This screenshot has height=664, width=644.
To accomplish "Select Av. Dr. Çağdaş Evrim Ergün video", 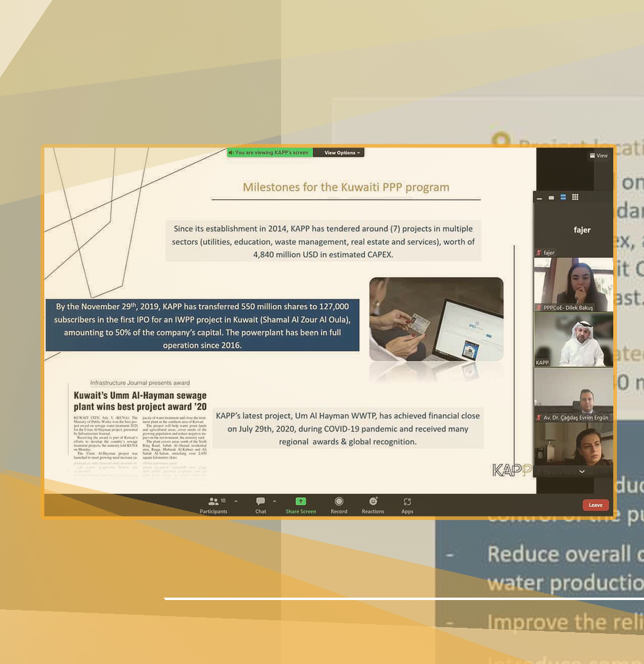I will click(573, 395).
